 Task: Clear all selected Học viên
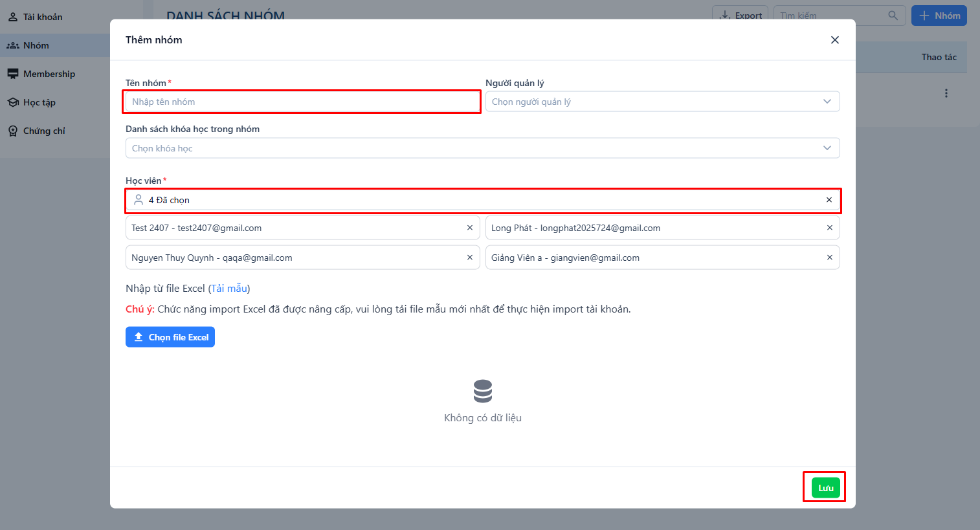[829, 200]
